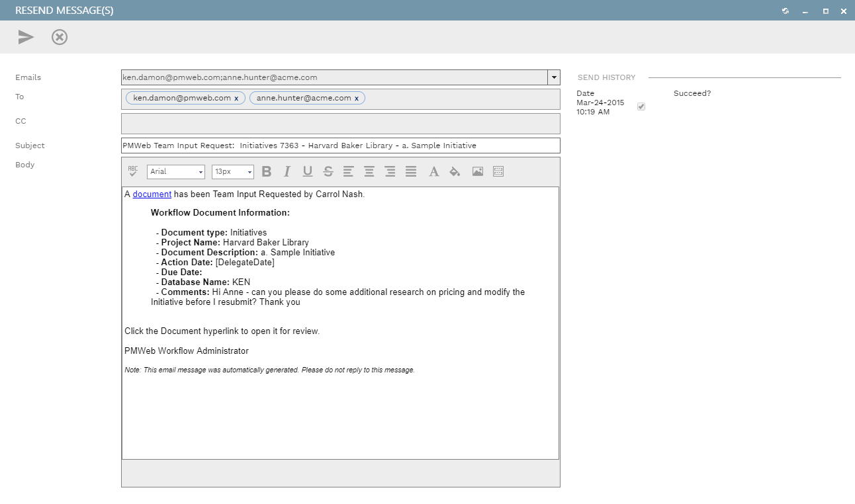Toggle the Succeed checkbox in Send History
855x504 pixels.
[641, 106]
